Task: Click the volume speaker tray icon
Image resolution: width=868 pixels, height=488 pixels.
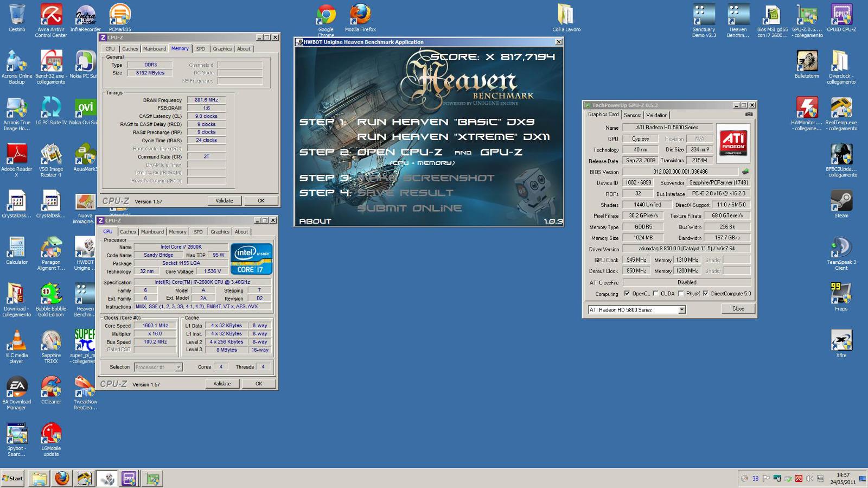Action: 809,478
